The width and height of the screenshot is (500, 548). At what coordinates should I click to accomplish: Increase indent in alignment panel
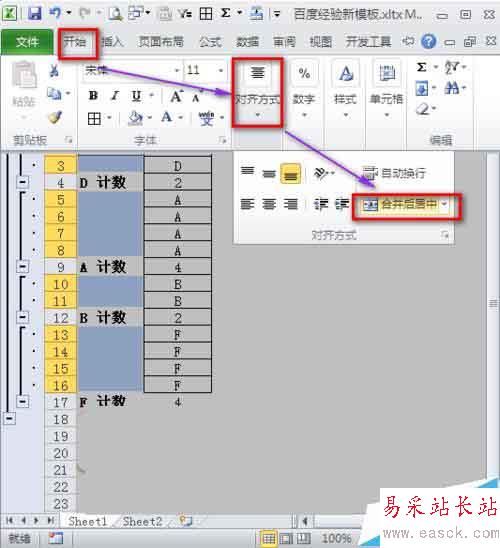pyautogui.click(x=342, y=204)
